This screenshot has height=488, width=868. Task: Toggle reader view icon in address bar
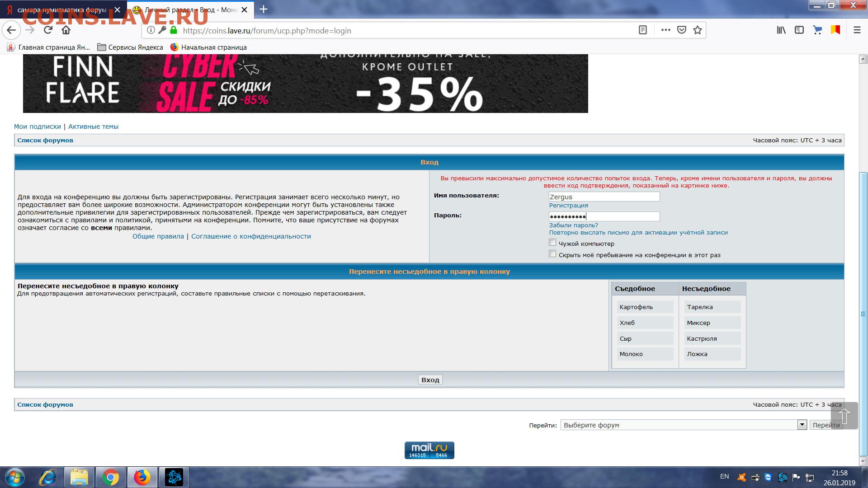pos(643,30)
